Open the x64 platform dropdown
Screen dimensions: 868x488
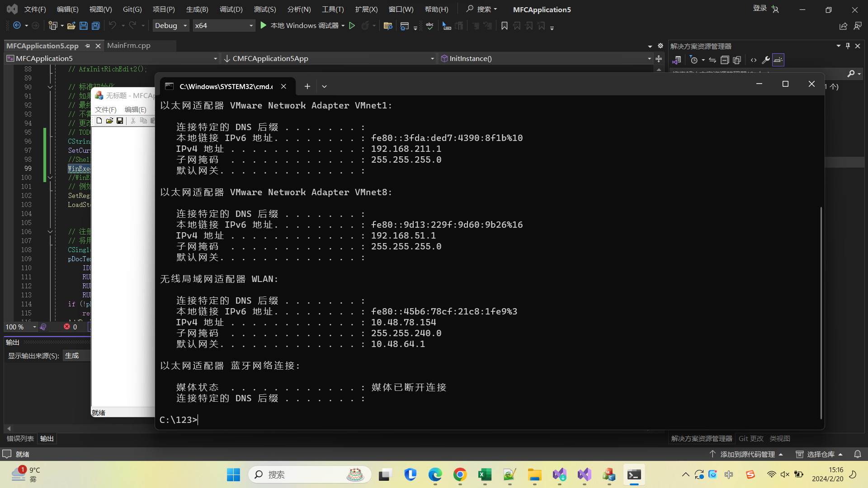pos(224,26)
